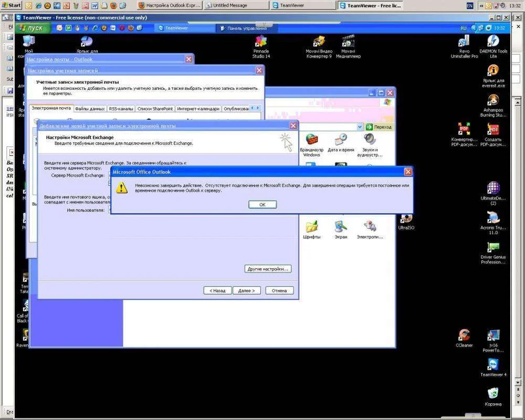The image size is (525, 420).
Task: Open the Списки SharePoint tab
Action: click(155, 109)
